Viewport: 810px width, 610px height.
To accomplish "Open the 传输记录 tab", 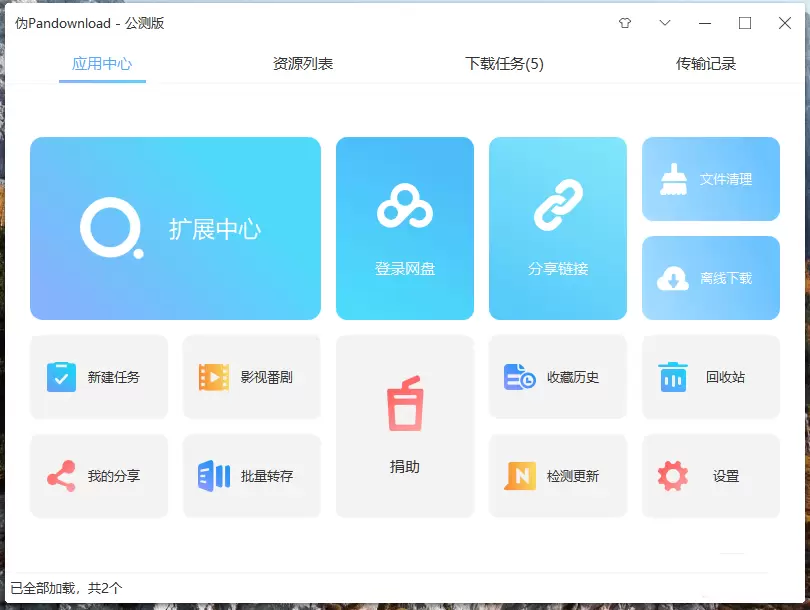I will pos(706,64).
